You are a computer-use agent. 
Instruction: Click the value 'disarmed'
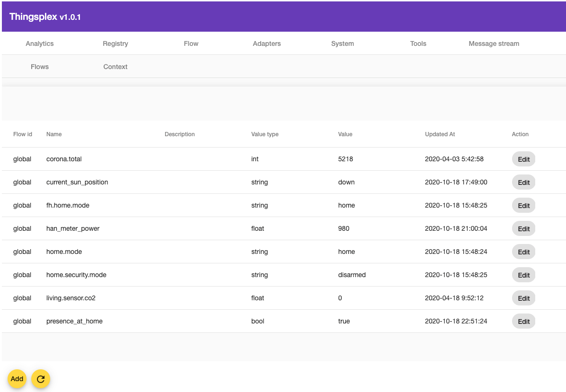click(x=352, y=275)
